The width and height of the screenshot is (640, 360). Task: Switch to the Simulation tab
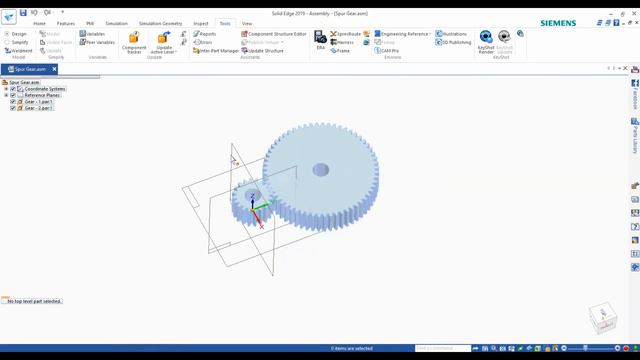coord(117,24)
